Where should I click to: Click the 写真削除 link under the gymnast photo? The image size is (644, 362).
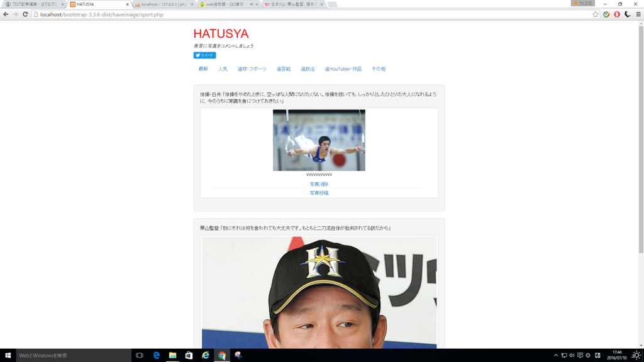click(319, 184)
